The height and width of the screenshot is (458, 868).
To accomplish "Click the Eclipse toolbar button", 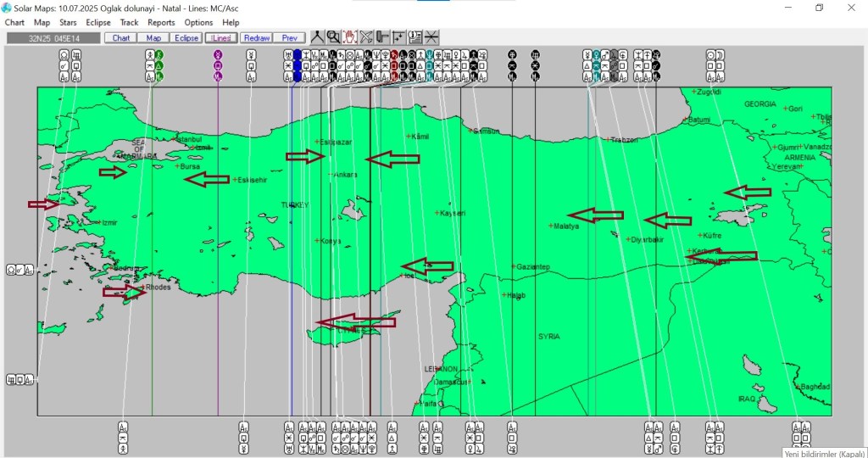I will pyautogui.click(x=186, y=37).
